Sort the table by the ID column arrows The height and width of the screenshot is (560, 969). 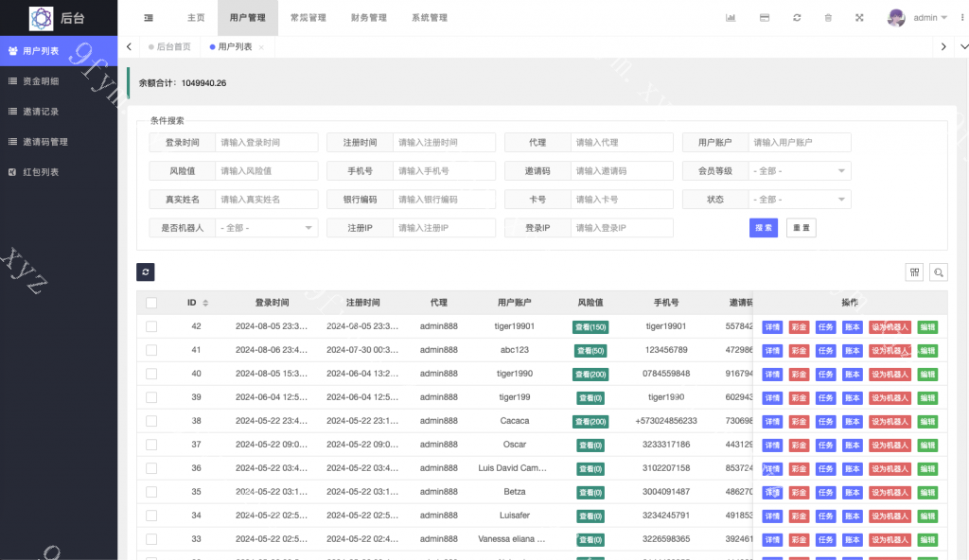[205, 303]
